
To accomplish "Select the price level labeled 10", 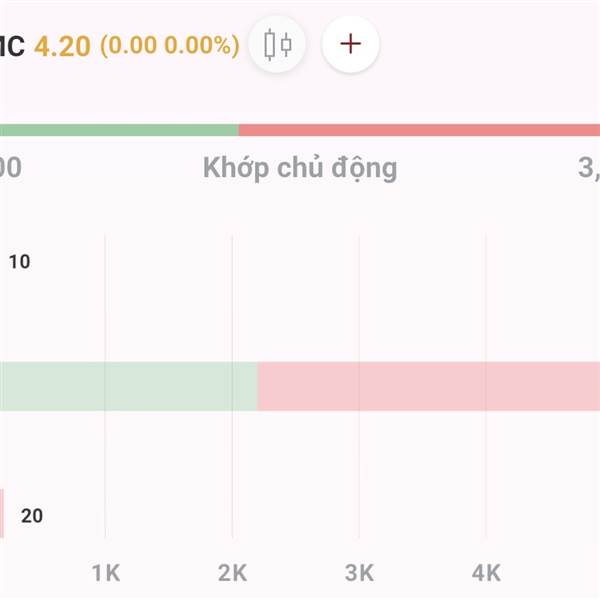I will 20,262.
